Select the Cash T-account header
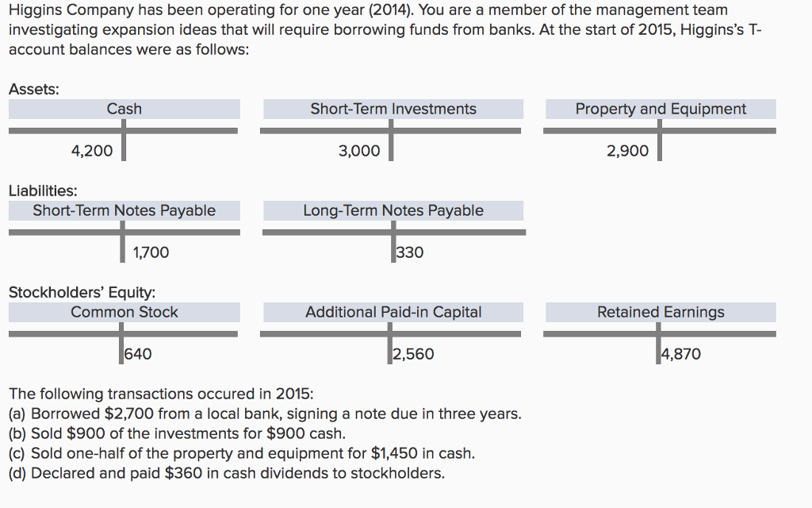Viewport: 812px width, 508px height. pyautogui.click(x=124, y=109)
